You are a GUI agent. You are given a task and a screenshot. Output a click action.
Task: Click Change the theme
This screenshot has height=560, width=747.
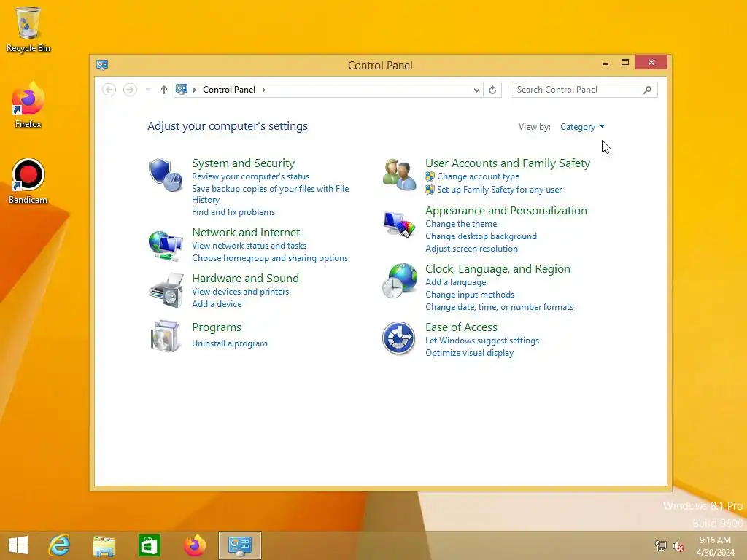tap(461, 224)
